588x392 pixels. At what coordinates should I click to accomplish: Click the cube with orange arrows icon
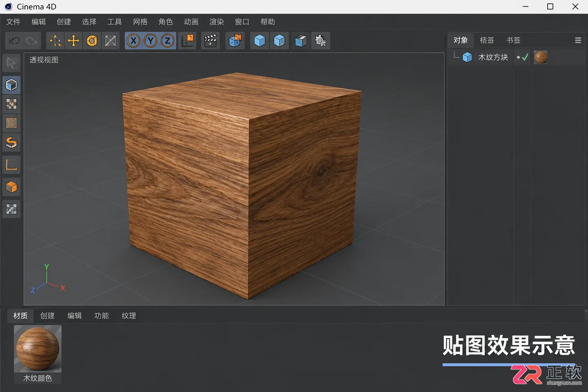tap(235, 40)
